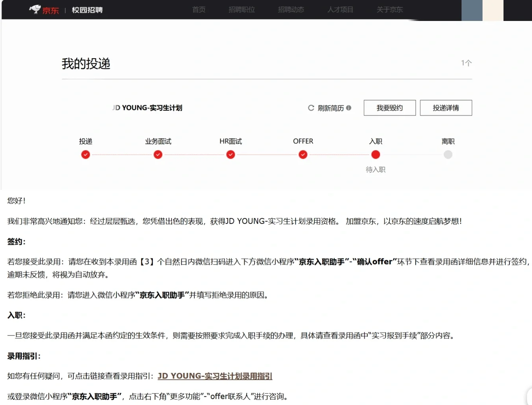Click the gray-blue block in the header
The image size is (532, 405).
tap(472, 10)
